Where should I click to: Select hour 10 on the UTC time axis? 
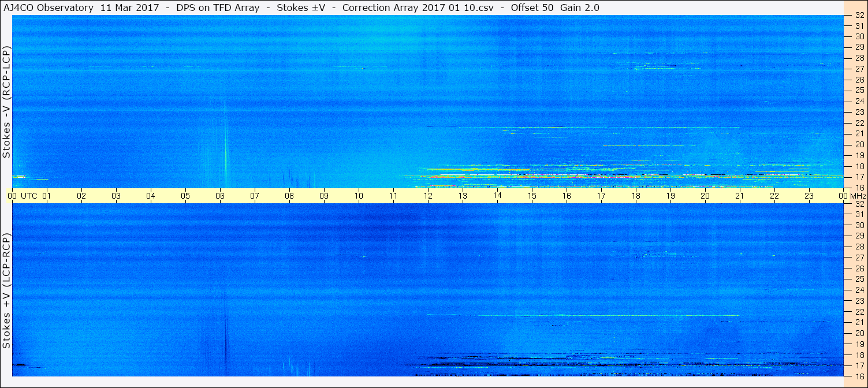[x=359, y=196]
